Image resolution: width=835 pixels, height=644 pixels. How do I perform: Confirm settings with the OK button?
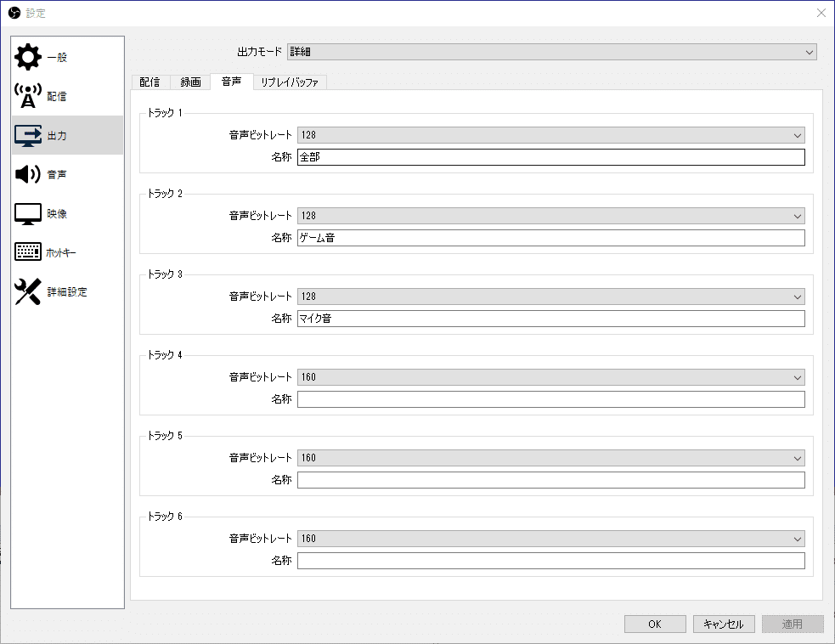[x=655, y=624]
